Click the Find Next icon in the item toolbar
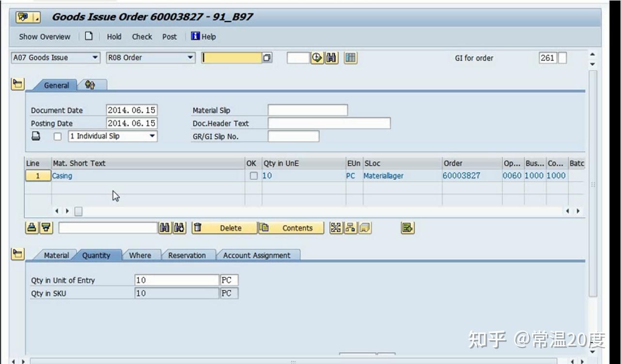Viewport: 621px width, 364px height. pos(179,227)
